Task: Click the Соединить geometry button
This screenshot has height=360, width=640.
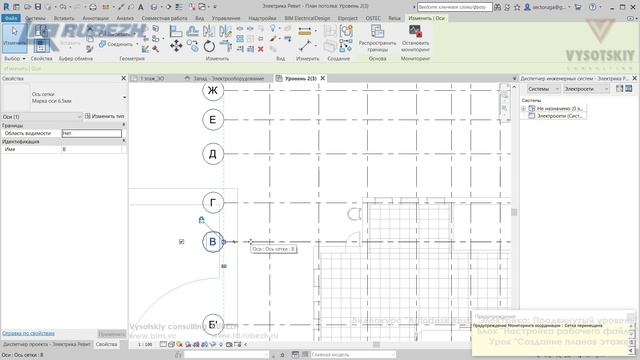Action: tap(116, 44)
